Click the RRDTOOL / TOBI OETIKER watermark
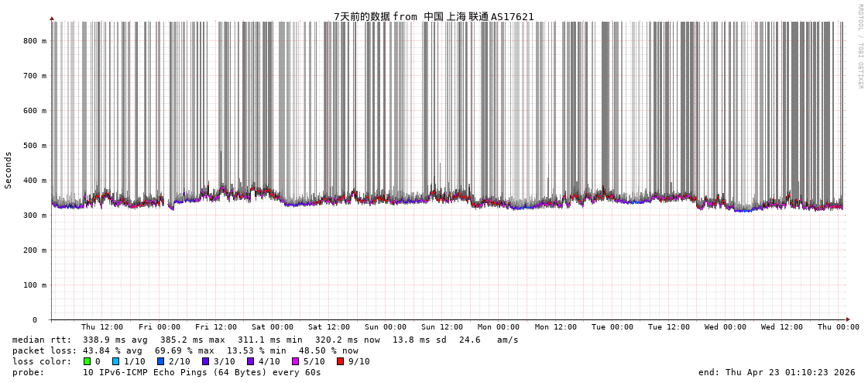The image size is (868, 383). pyautogui.click(x=859, y=47)
